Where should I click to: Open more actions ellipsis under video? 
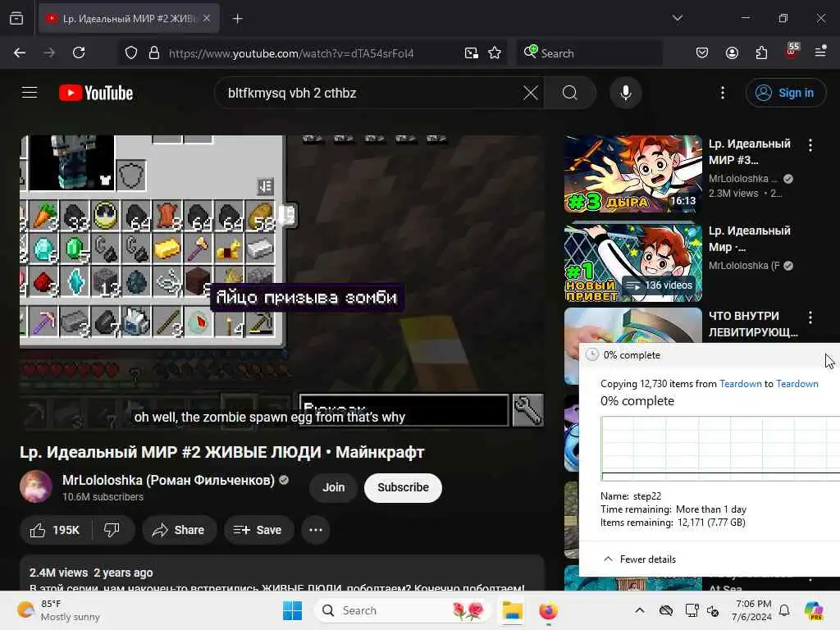click(316, 530)
